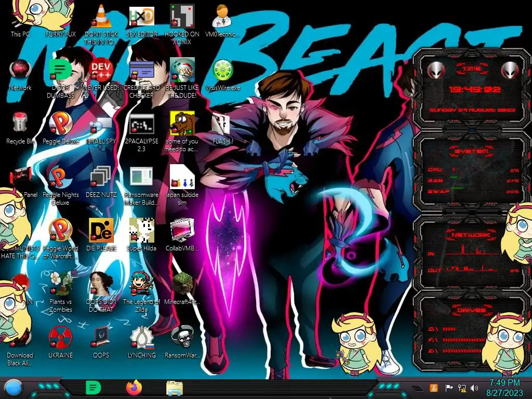Click the orange tray icon
This screenshot has width=532, height=399.
coord(434,388)
